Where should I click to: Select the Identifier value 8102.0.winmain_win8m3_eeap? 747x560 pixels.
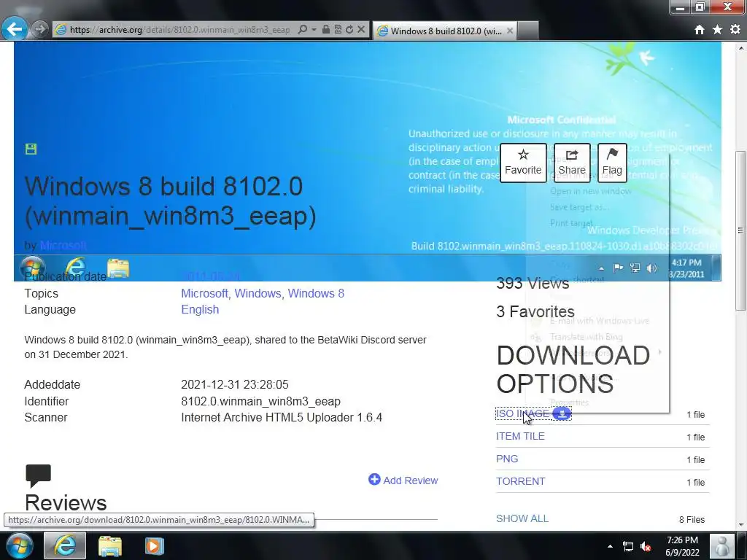click(260, 402)
